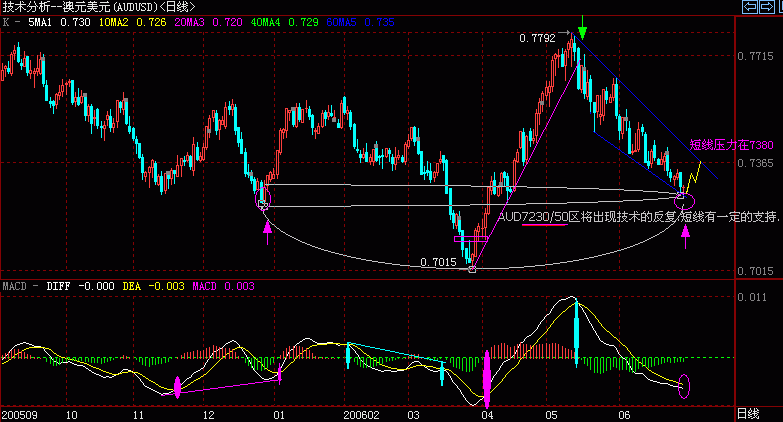Image resolution: width=783 pixels, height=422 pixels.
Task: Click the 0.7015 price axis value
Action: pyautogui.click(x=755, y=271)
